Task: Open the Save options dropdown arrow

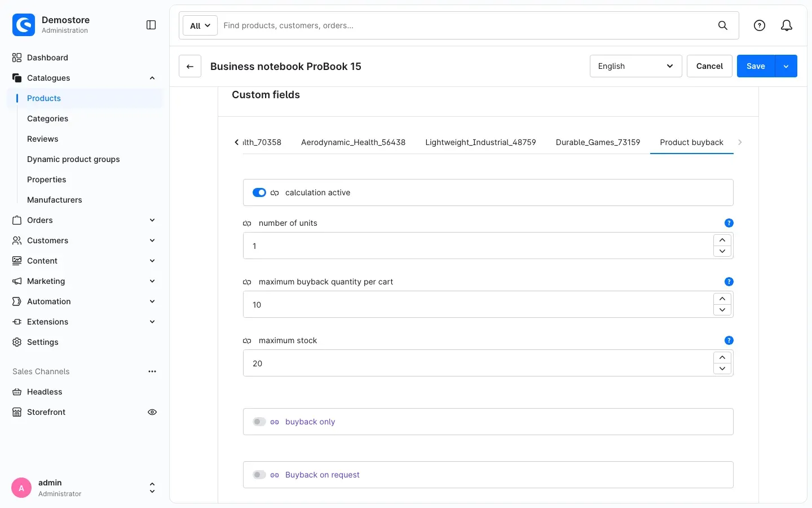Action: tap(786, 66)
